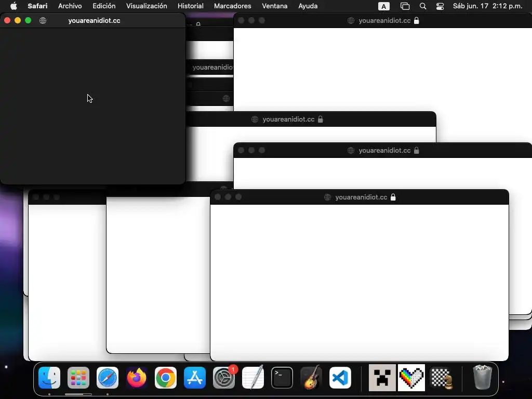Click the Safari compass icon in Dock

(x=108, y=378)
